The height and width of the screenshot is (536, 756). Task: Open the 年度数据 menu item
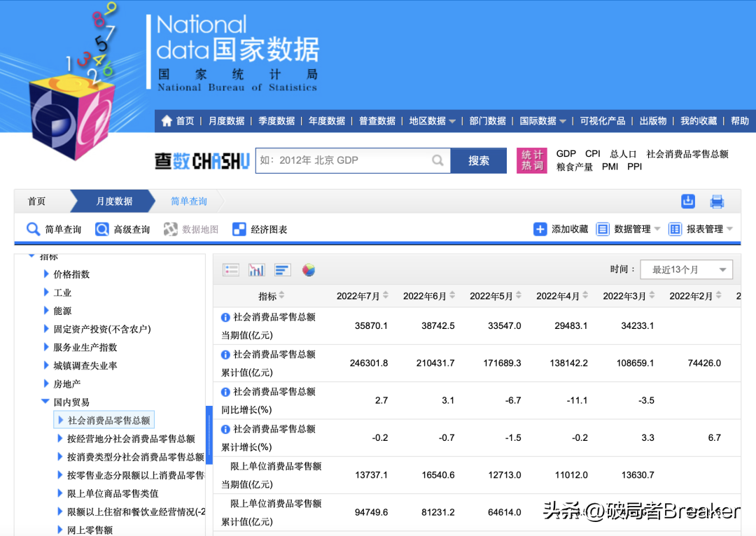pyautogui.click(x=327, y=120)
